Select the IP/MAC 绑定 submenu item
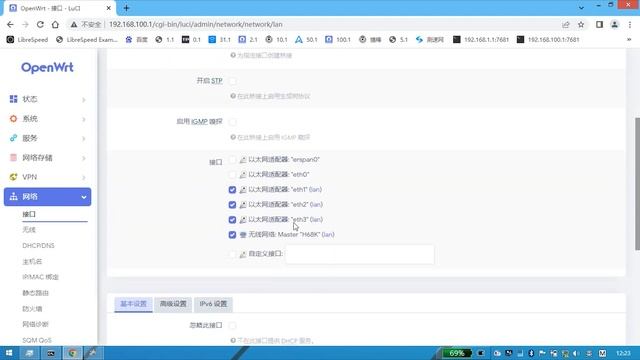 point(40,277)
